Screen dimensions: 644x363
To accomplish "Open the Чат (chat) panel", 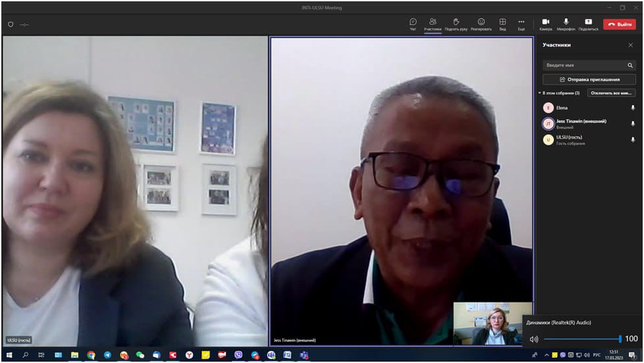I will click(x=413, y=24).
